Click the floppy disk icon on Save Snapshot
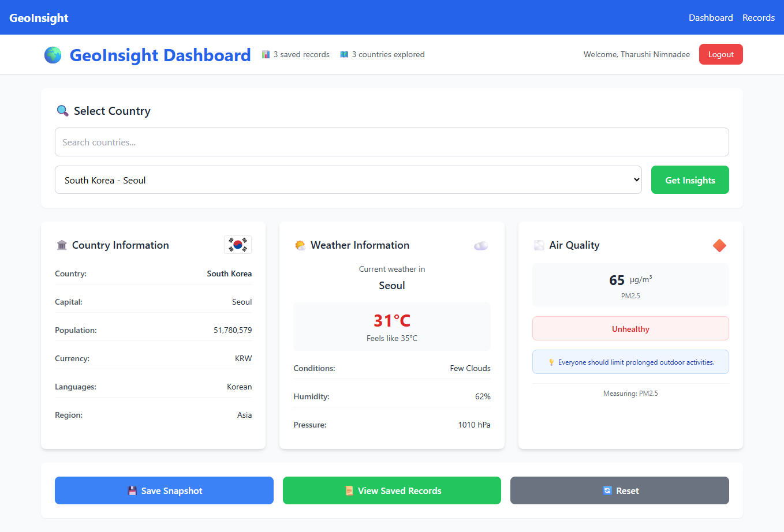 coord(132,491)
